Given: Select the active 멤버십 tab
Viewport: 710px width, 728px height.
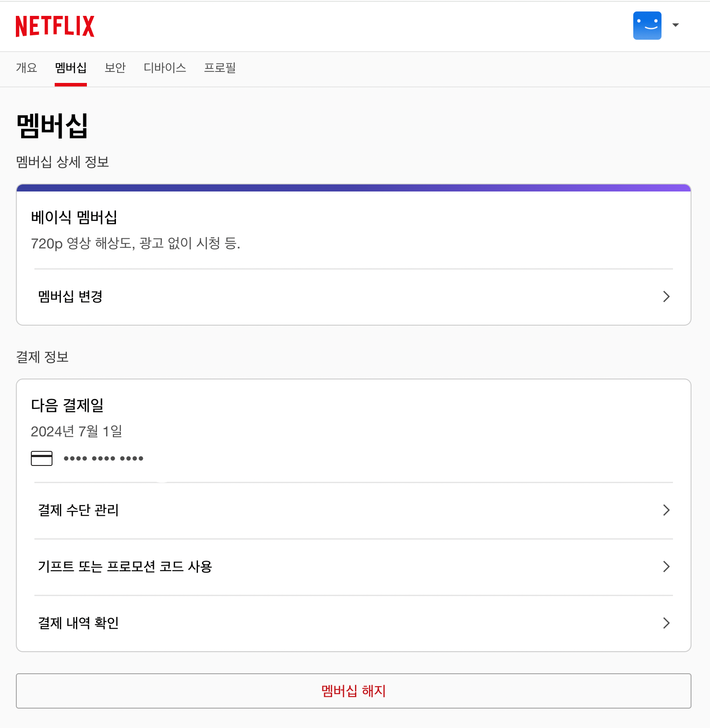Looking at the screenshot, I should click(x=70, y=68).
